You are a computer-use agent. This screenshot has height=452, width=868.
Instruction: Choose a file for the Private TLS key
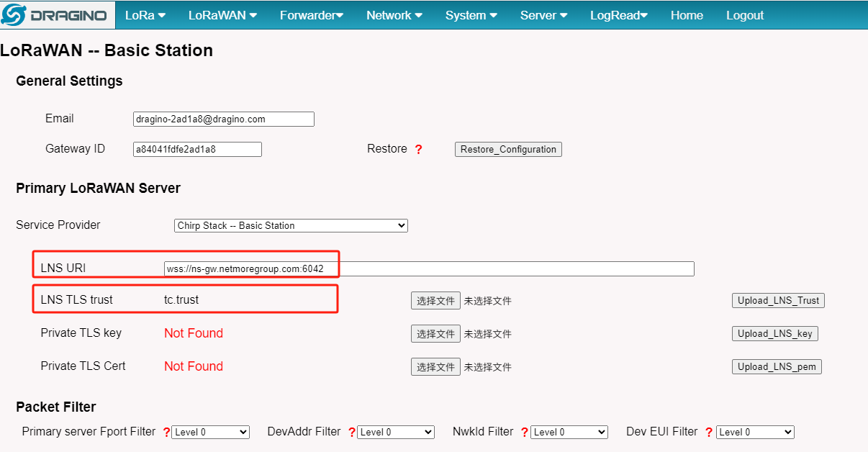coord(435,334)
